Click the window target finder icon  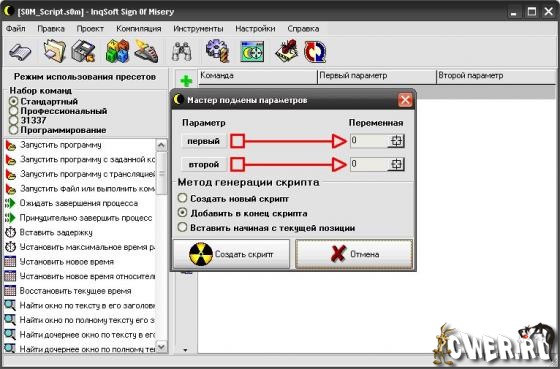252,52
